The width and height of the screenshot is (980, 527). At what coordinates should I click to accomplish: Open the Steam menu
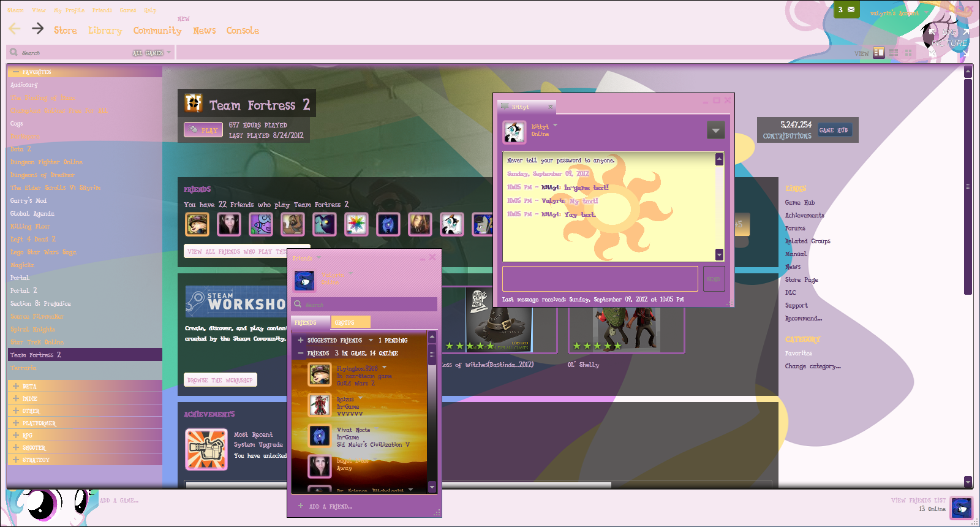coord(15,10)
